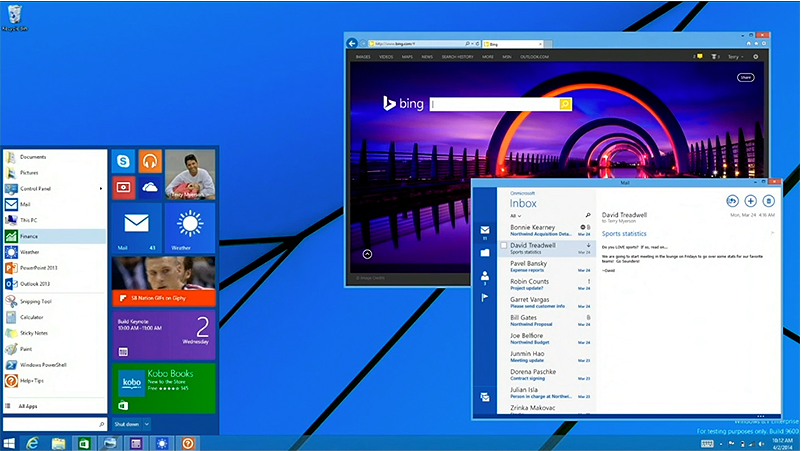Click the yellow Bing search magnifier button
The image size is (801, 451).
click(x=565, y=104)
